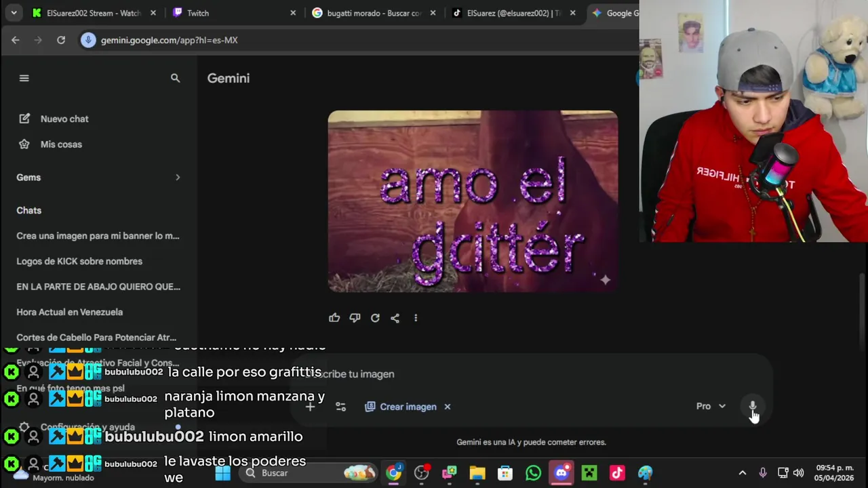The height and width of the screenshot is (488, 868).
Task: Open Paint from the taskbar
Action: (x=645, y=473)
